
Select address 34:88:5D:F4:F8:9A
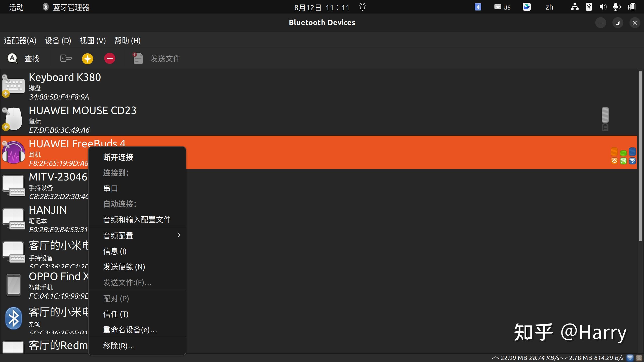point(59,97)
